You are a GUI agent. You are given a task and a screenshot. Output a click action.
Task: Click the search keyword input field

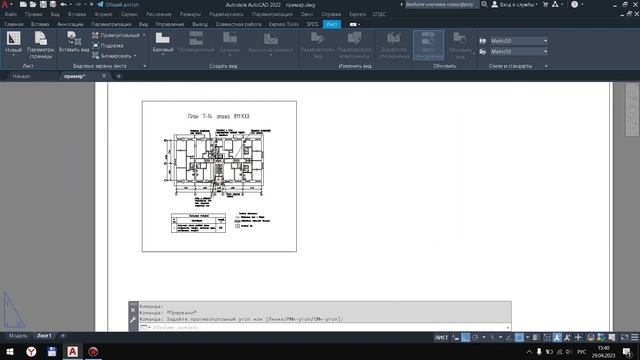click(441, 4)
